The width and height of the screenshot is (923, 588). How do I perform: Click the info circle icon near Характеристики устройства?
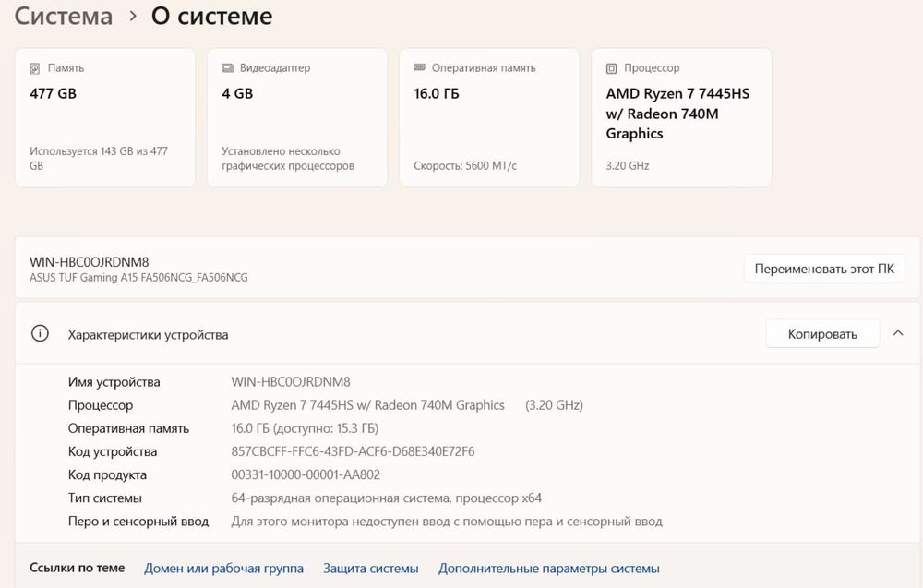(40, 334)
